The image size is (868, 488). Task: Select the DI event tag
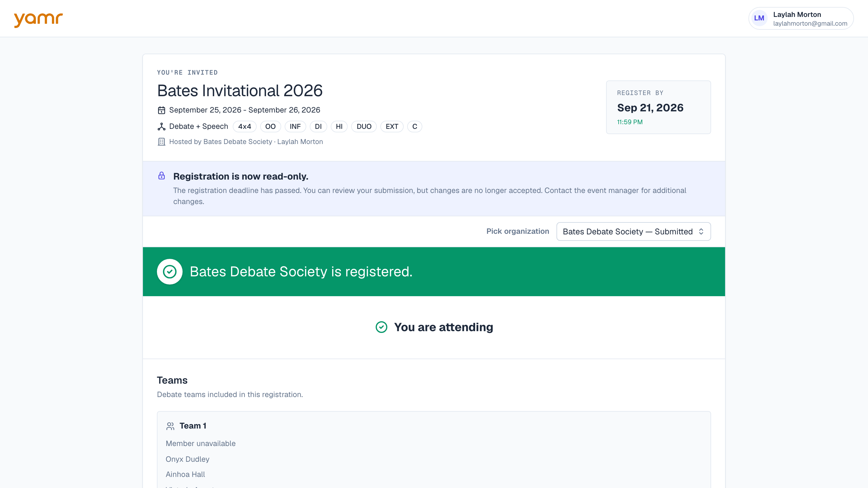tap(318, 127)
